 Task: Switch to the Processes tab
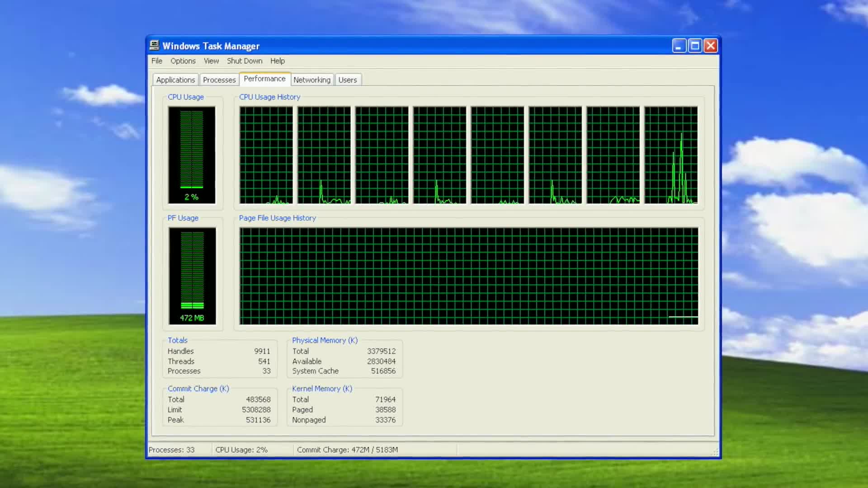(219, 80)
